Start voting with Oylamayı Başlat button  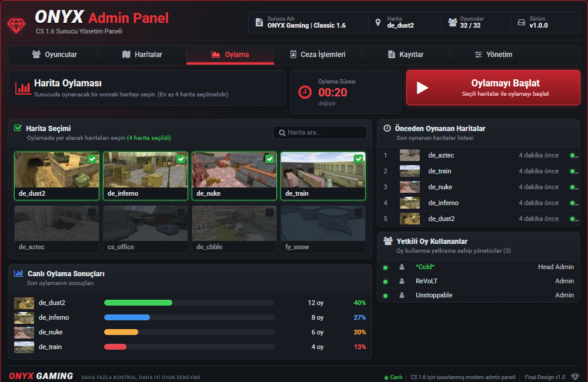493,88
